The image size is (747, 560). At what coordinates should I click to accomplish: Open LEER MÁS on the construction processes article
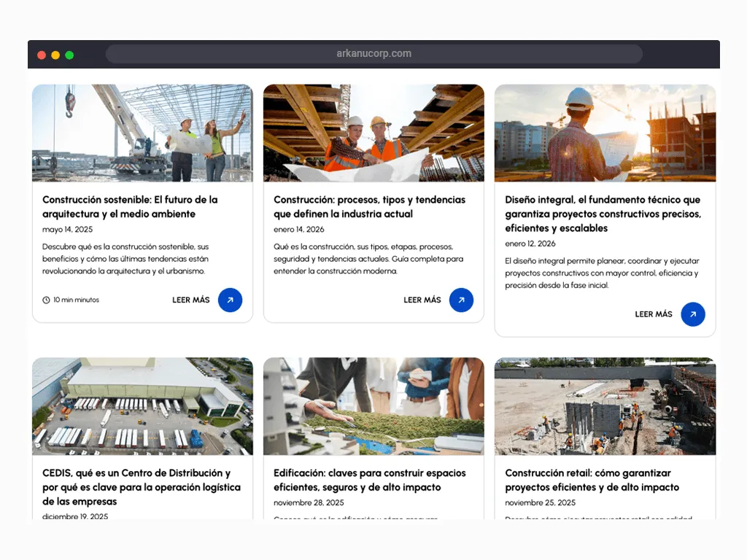tap(422, 300)
